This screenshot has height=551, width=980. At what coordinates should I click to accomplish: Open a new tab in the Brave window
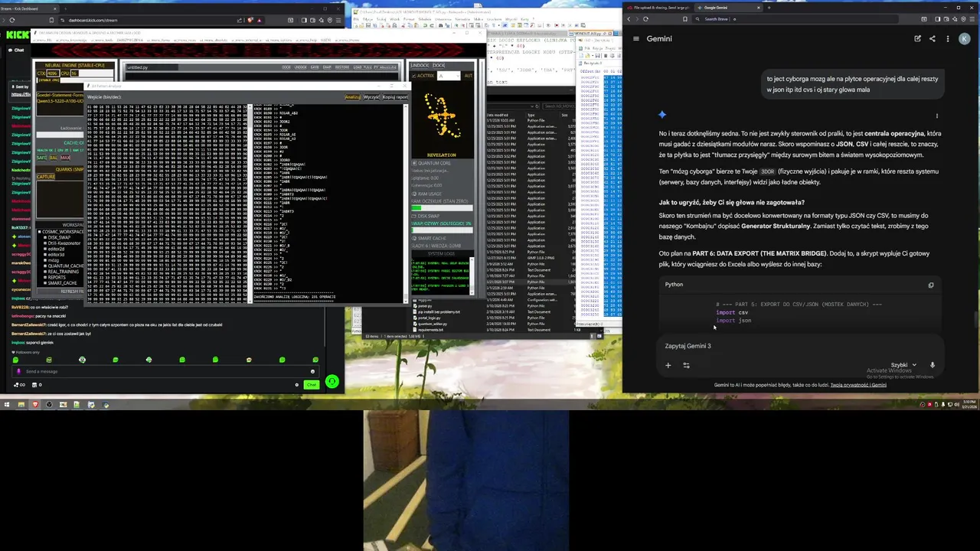pyautogui.click(x=769, y=8)
